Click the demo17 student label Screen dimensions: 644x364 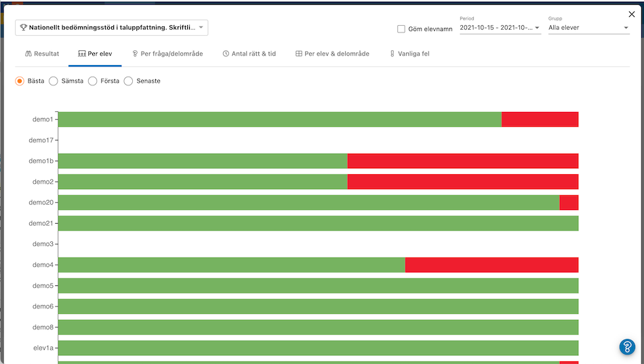click(x=41, y=140)
